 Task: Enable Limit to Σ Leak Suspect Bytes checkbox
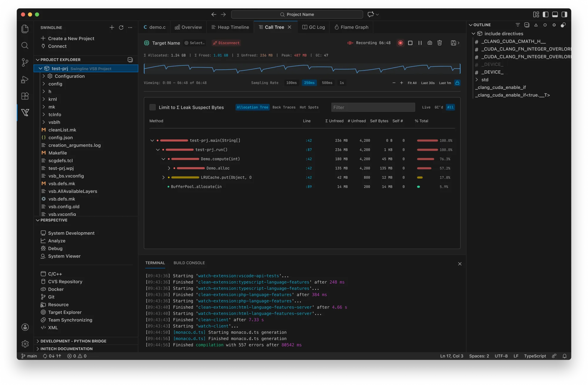152,107
